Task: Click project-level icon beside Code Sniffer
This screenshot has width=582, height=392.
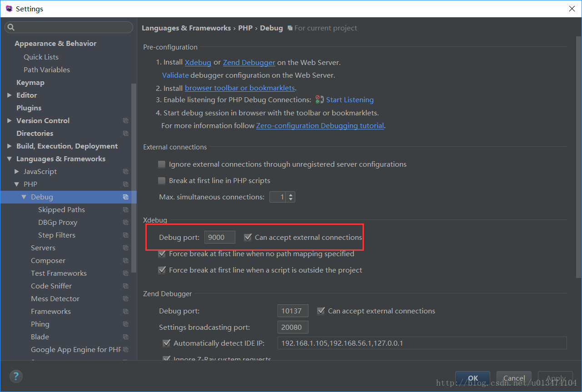Action: (125, 286)
